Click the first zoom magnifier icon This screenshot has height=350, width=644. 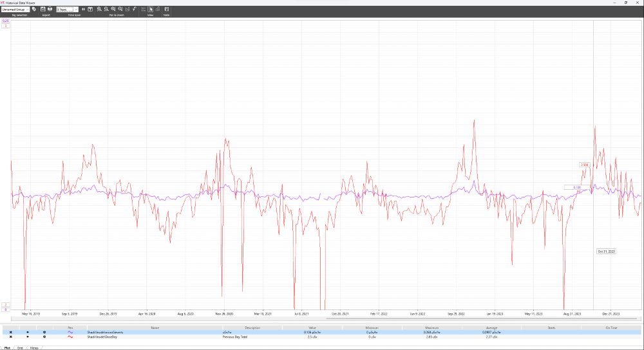pos(99,9)
